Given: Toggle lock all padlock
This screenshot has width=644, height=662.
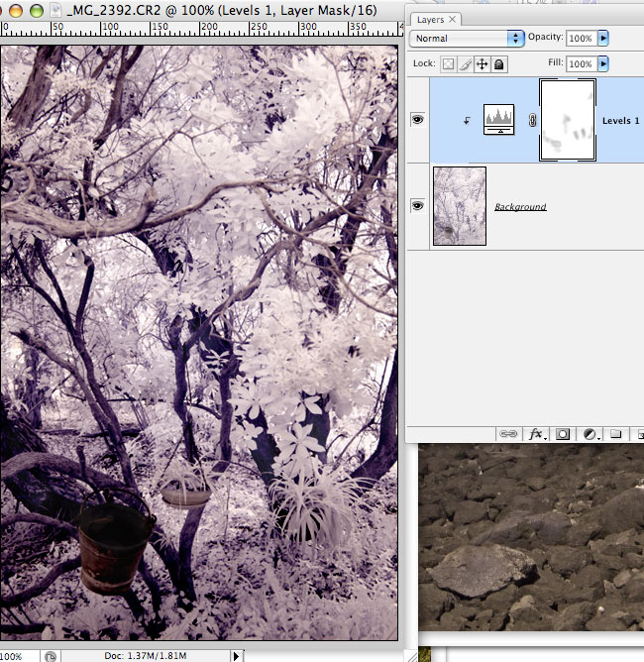Looking at the screenshot, I should [x=499, y=64].
